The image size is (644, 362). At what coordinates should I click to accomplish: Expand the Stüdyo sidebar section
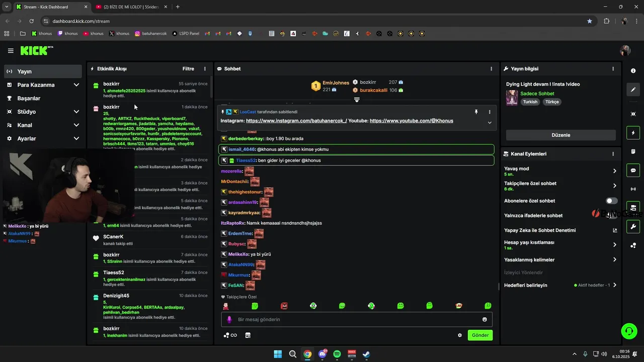pyautogui.click(x=76, y=112)
